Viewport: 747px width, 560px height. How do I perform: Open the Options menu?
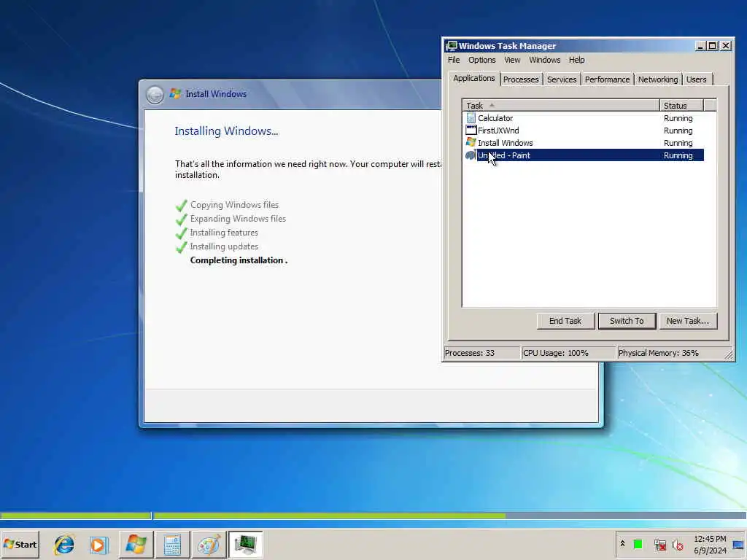tap(481, 60)
